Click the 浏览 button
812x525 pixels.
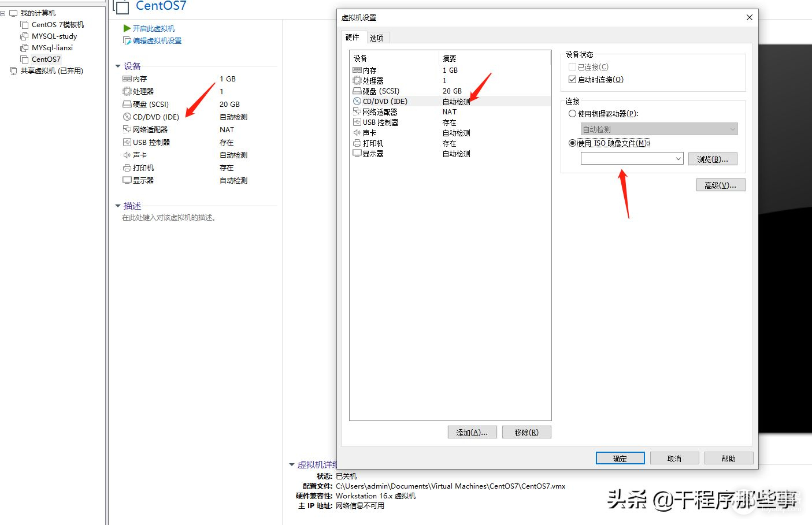point(713,159)
